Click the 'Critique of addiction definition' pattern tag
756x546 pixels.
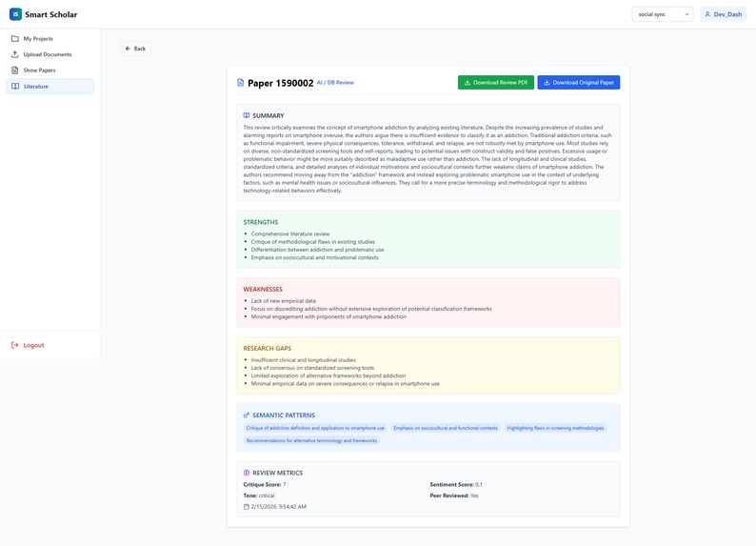pyautogui.click(x=315, y=428)
